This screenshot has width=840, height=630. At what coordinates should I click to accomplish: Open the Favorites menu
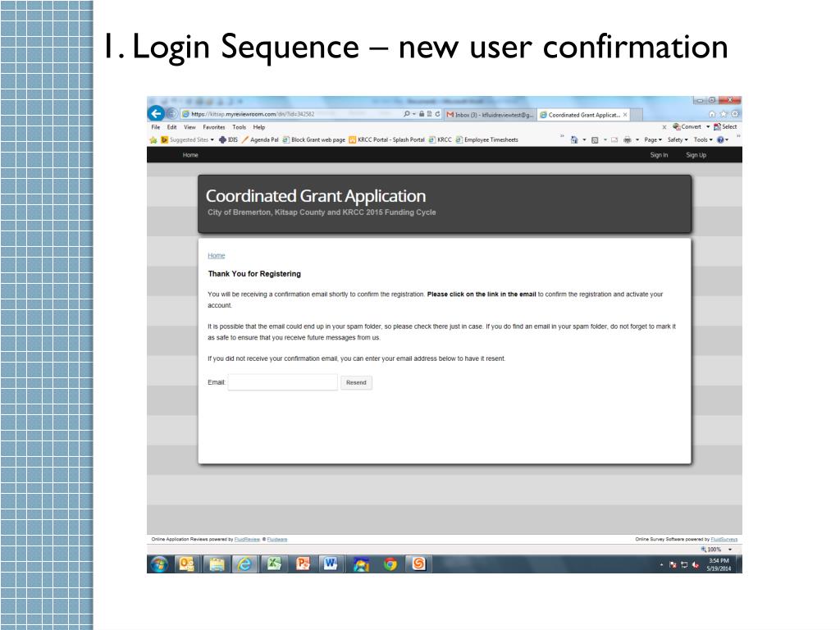(214, 127)
